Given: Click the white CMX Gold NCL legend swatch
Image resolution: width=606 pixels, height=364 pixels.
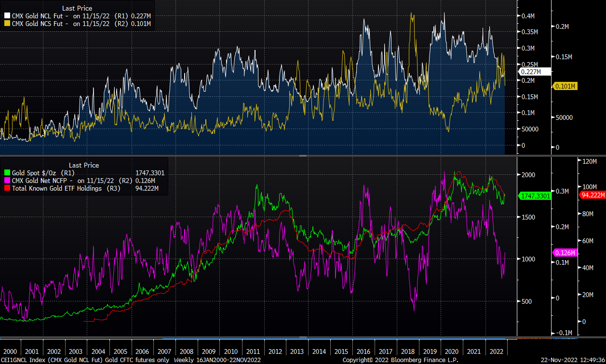Looking at the screenshot, I should click(x=7, y=16).
